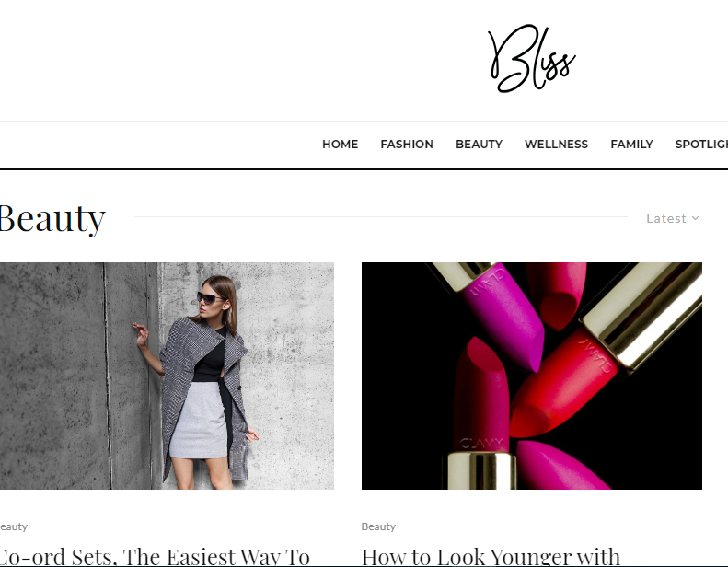This screenshot has height=567, width=728.
Task: Click the chevron arrow beside Latest
Action: coord(695,218)
